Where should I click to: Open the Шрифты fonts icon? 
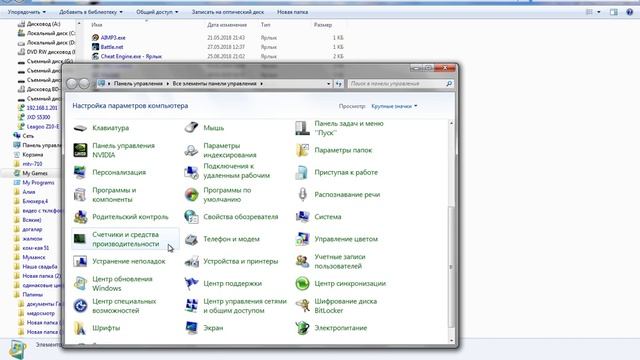click(80, 328)
